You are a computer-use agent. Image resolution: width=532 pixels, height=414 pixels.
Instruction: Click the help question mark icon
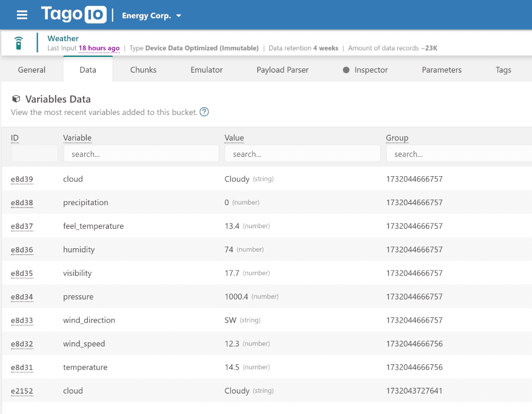pos(204,112)
